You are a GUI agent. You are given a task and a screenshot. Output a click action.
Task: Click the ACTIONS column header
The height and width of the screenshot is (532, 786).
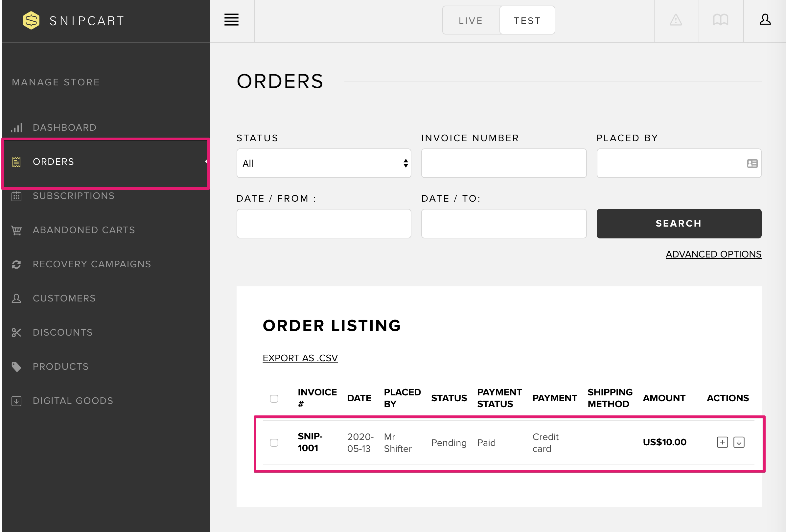click(728, 398)
